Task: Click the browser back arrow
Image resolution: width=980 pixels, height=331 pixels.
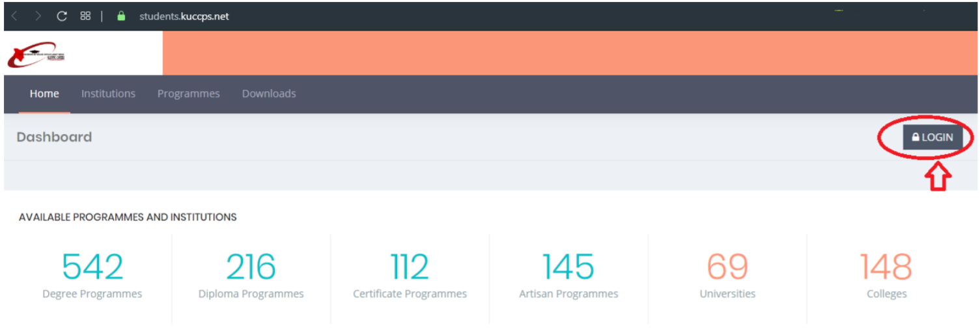Action: pos(15,16)
